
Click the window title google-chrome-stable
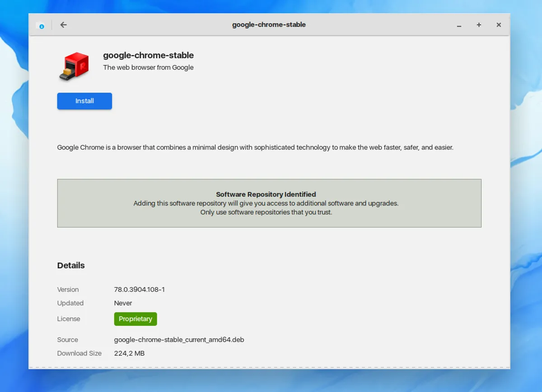[269, 25]
